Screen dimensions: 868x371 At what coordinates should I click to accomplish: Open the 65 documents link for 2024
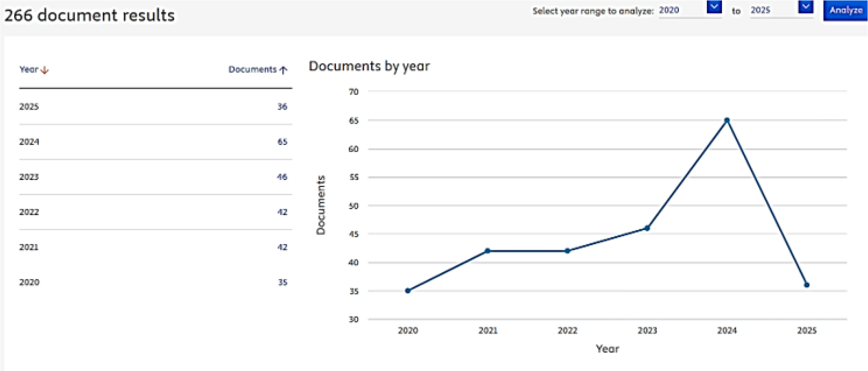click(282, 142)
